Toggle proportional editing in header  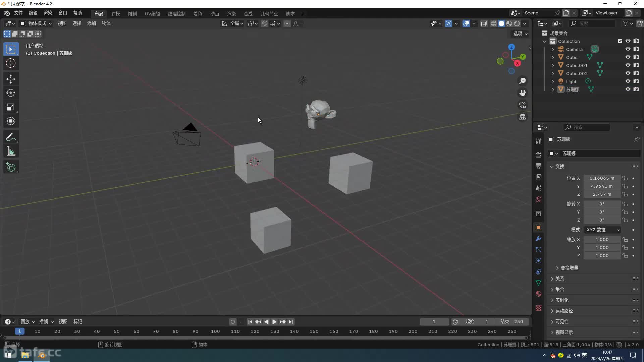287,23
